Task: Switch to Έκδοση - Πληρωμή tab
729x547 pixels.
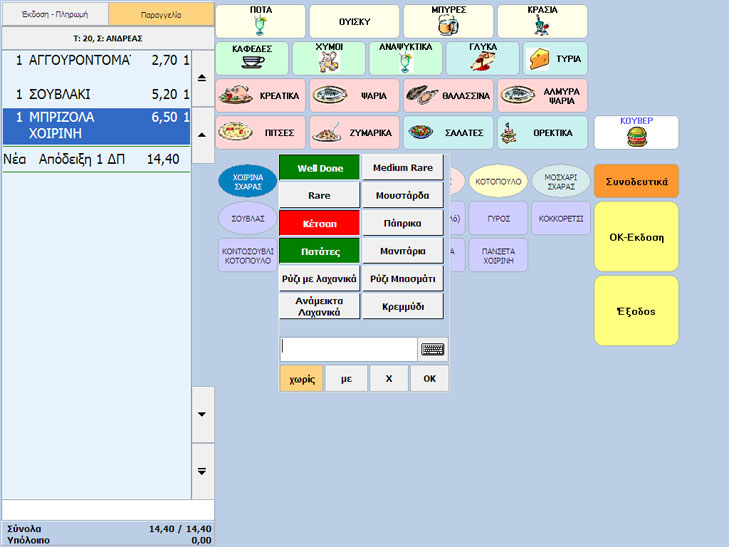Action: pyautogui.click(x=54, y=15)
